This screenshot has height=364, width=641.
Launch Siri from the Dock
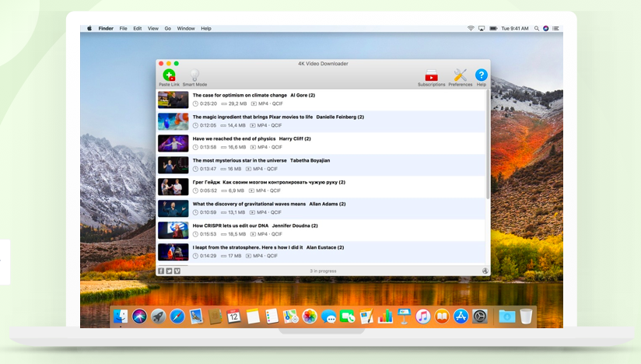[139, 317]
